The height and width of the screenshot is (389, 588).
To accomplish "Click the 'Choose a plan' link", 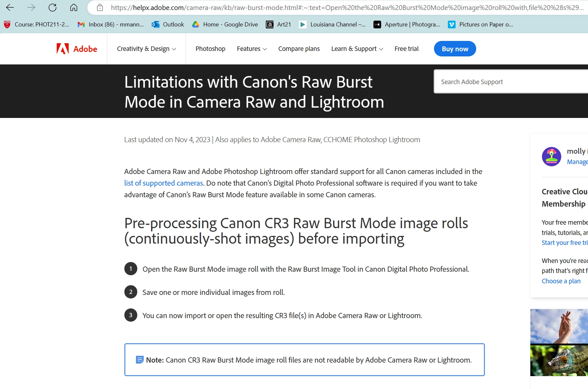I will (561, 281).
